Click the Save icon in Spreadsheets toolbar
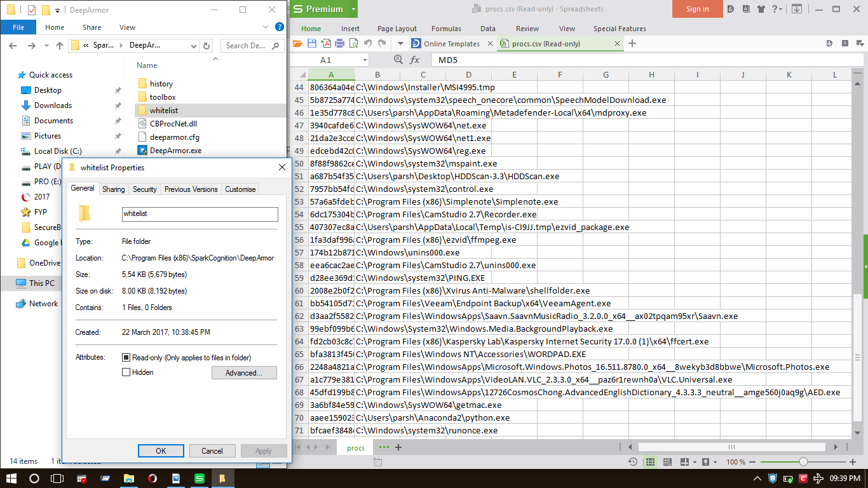Viewport: 868px width, 488px height. tap(312, 44)
